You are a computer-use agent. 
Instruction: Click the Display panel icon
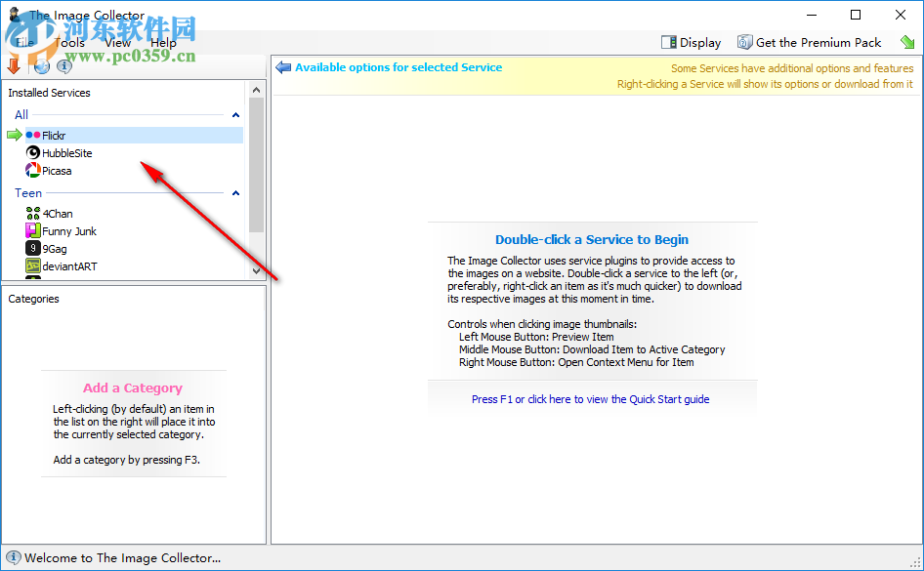(x=668, y=42)
